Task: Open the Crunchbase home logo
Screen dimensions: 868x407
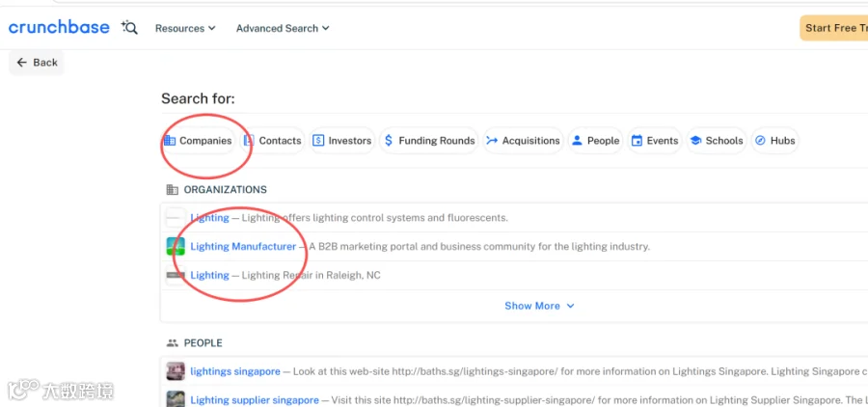Action: (x=59, y=28)
